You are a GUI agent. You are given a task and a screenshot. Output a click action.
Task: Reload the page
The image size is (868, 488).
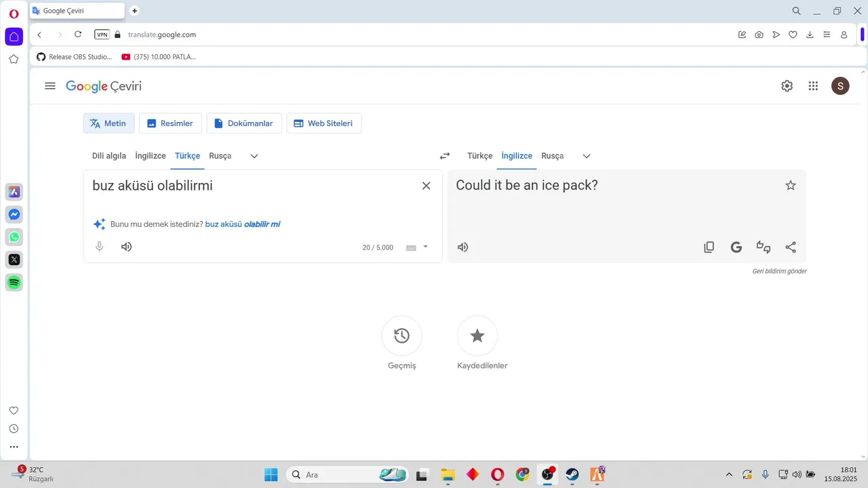click(78, 35)
